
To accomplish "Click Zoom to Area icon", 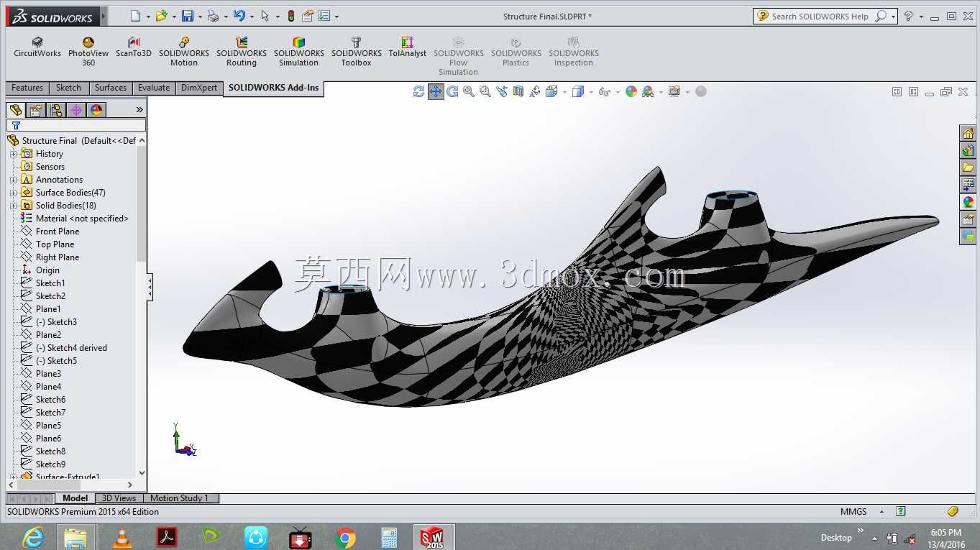I will (x=485, y=91).
